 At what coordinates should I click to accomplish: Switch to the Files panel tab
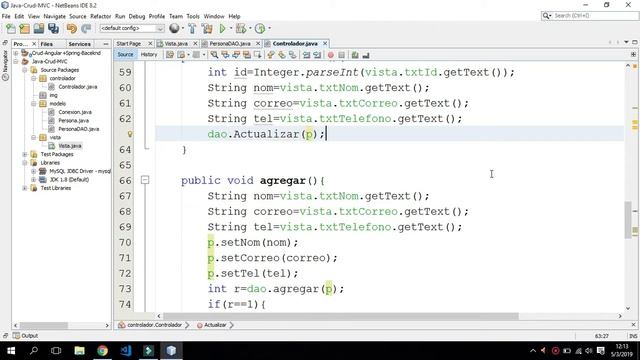pyautogui.click(x=47, y=44)
